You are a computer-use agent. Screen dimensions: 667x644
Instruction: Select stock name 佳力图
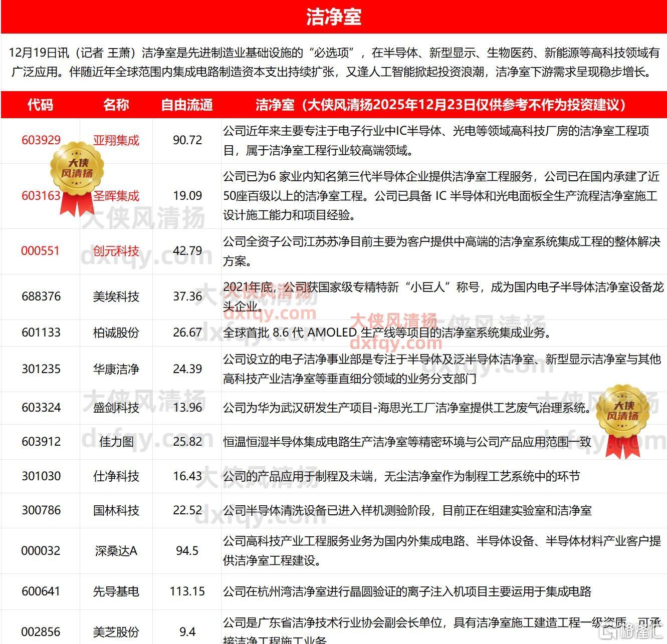(116, 442)
